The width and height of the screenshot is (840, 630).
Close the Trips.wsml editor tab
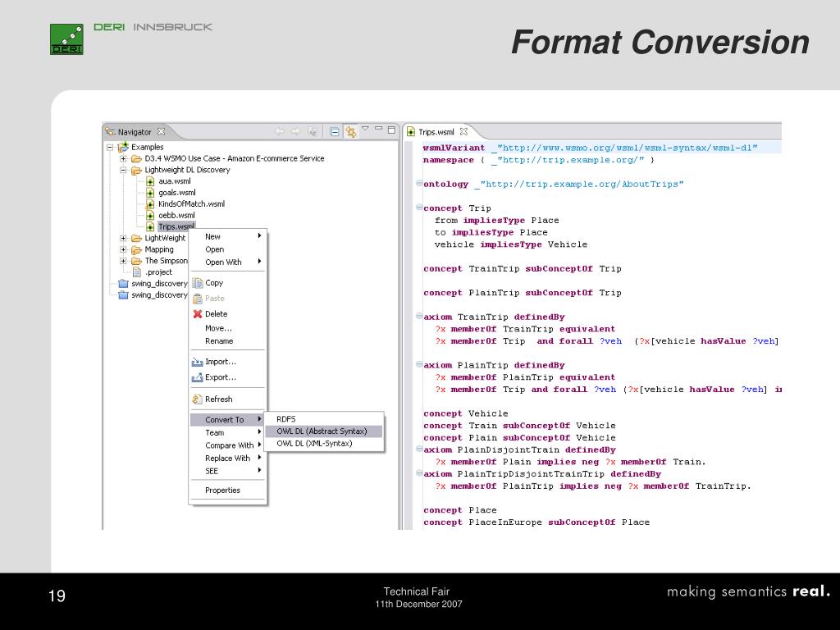tap(464, 131)
